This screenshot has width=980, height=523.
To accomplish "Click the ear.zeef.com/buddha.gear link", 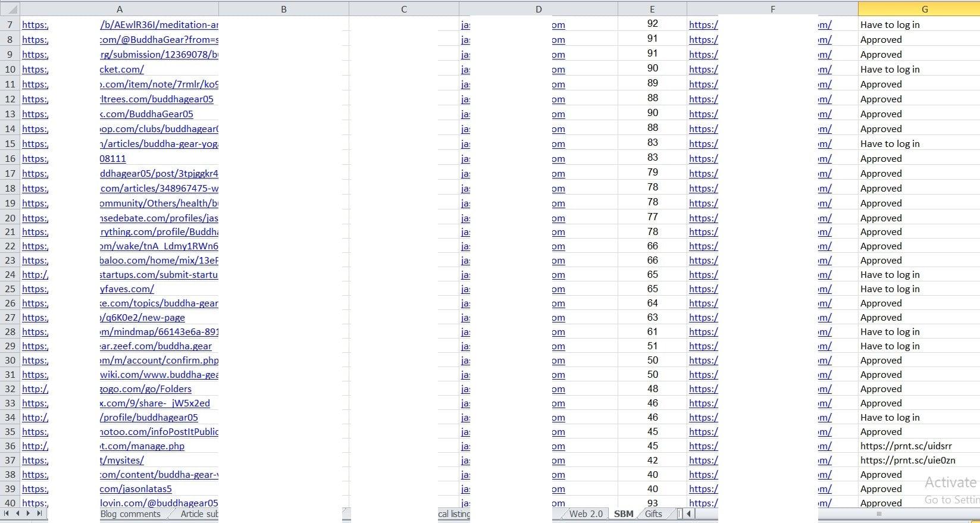I will point(156,346).
